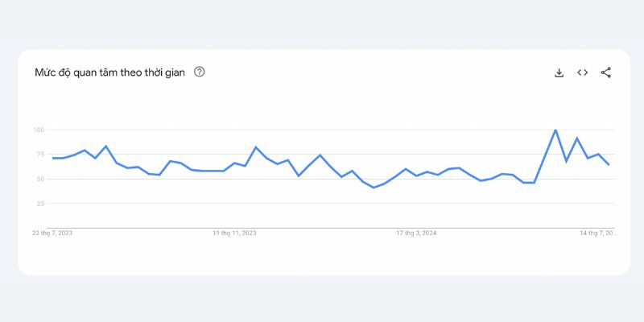Image resolution: width=644 pixels, height=322 pixels.
Task: Click the lowest dip of the line
Action: click(374, 188)
